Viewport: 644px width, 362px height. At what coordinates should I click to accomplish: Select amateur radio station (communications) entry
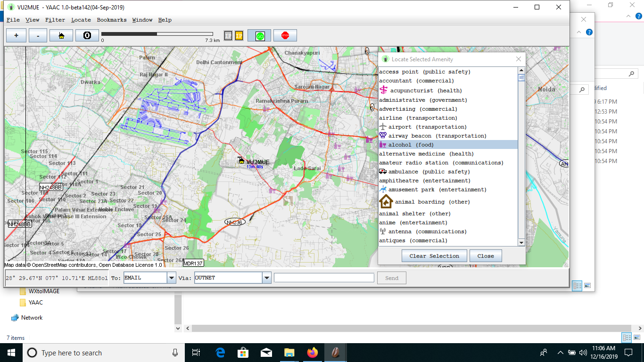point(448,163)
